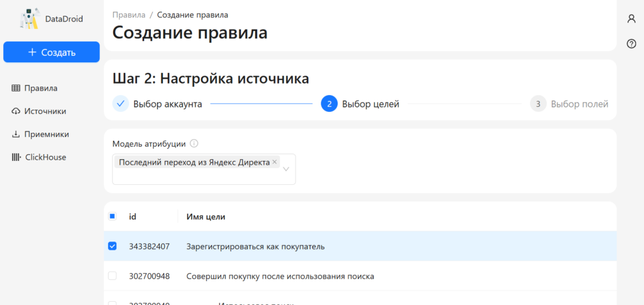Check the goal 302700948 checkbox
Screen dimensions: 644x305
pyautogui.click(x=113, y=275)
